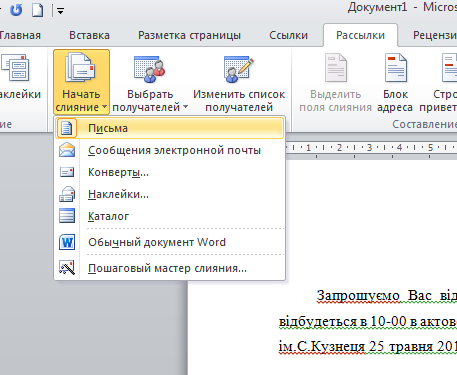Choose Каталог from the dropdown menu
The image size is (457, 375).
tap(169, 216)
